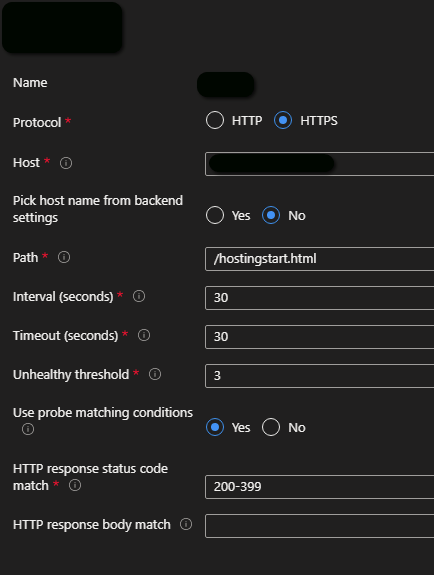Screen dimensions: 434x575
Task: Click the Timeout (seconds) label
Action: [66, 336]
